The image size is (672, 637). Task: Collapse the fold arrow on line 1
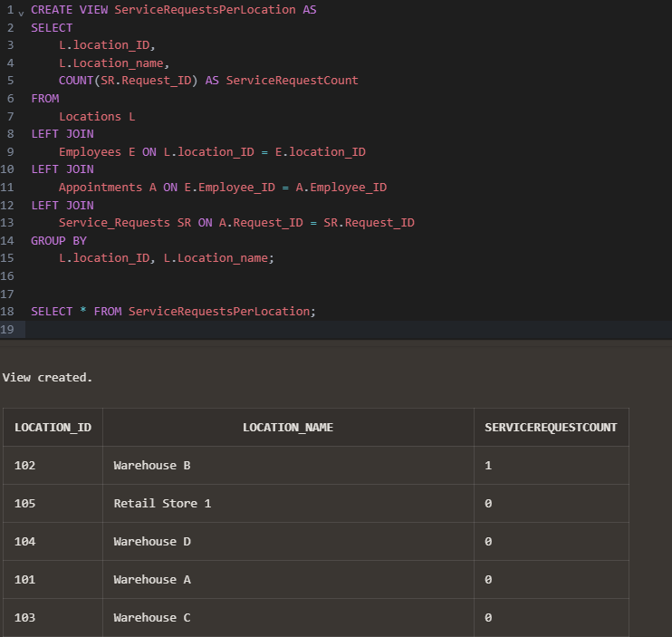click(21, 14)
